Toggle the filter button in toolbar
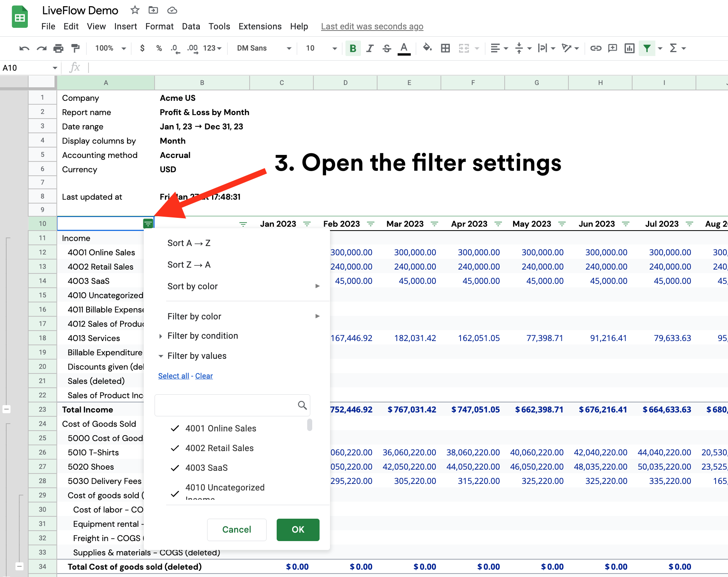The height and width of the screenshot is (577, 728). [647, 48]
